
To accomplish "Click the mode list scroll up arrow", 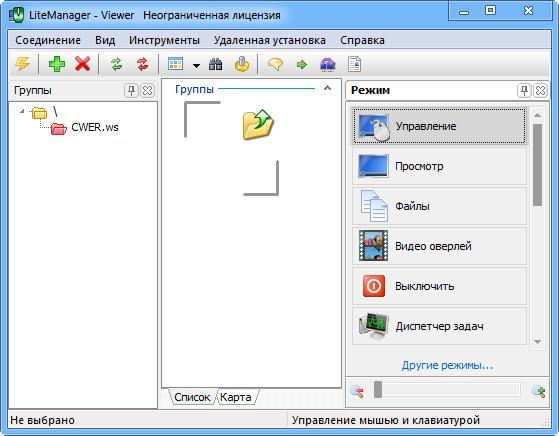I will [538, 115].
